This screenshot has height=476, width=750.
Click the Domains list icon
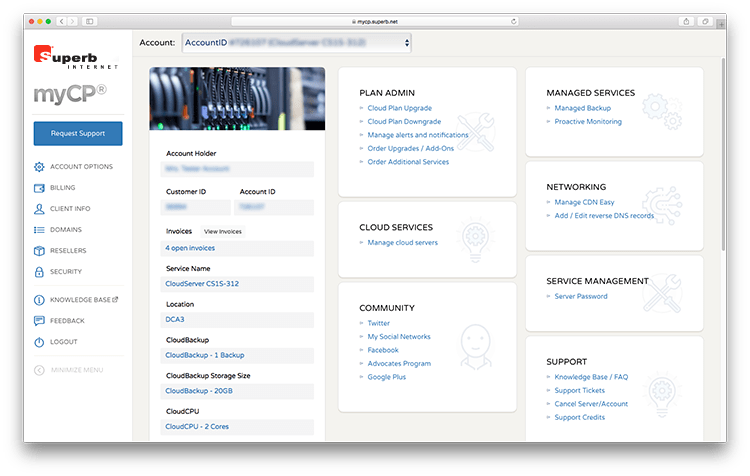[x=39, y=230]
